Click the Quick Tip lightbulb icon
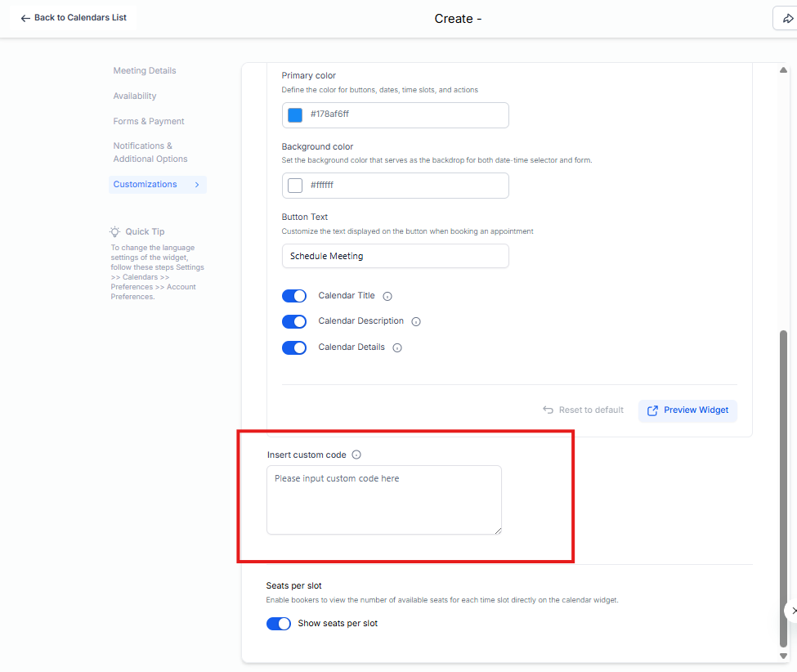This screenshot has width=797, height=672. (x=115, y=231)
